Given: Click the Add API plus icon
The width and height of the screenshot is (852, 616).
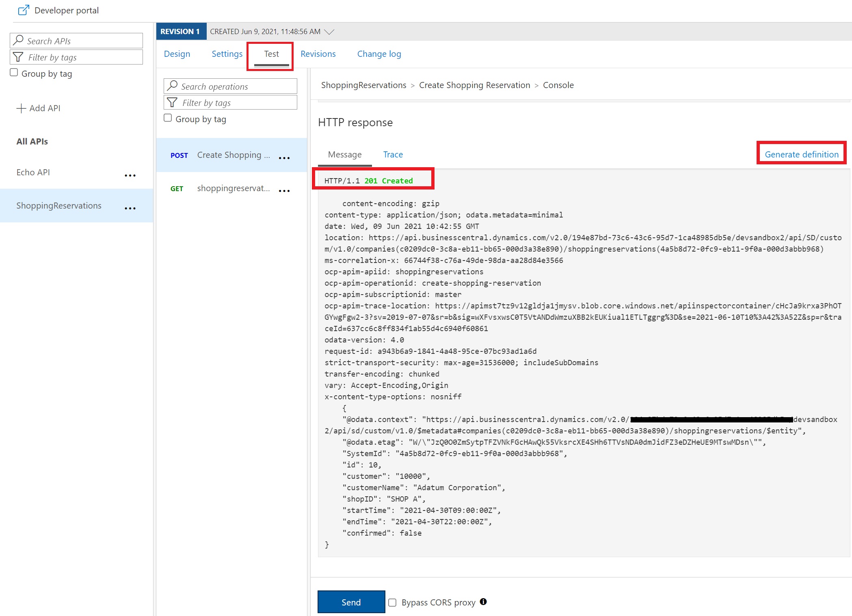Looking at the screenshot, I should pyautogui.click(x=21, y=108).
